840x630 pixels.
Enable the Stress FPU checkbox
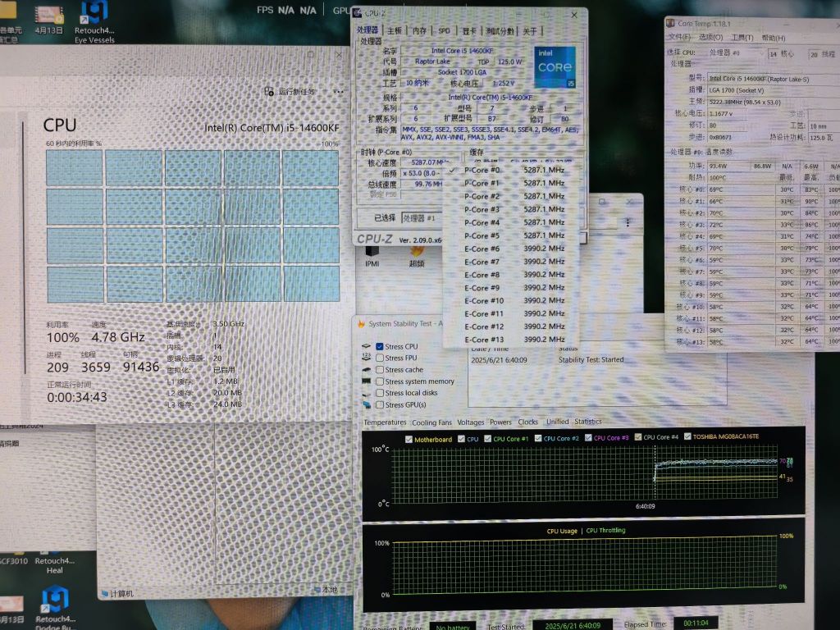pos(379,356)
